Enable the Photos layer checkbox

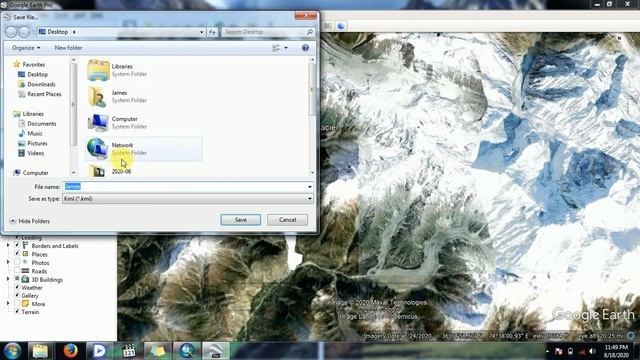(x=17, y=262)
